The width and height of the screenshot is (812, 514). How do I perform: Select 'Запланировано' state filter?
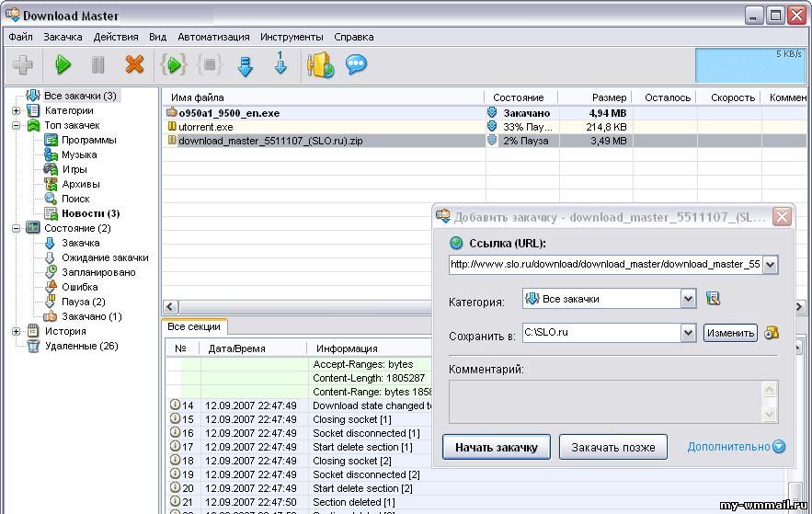(x=98, y=272)
